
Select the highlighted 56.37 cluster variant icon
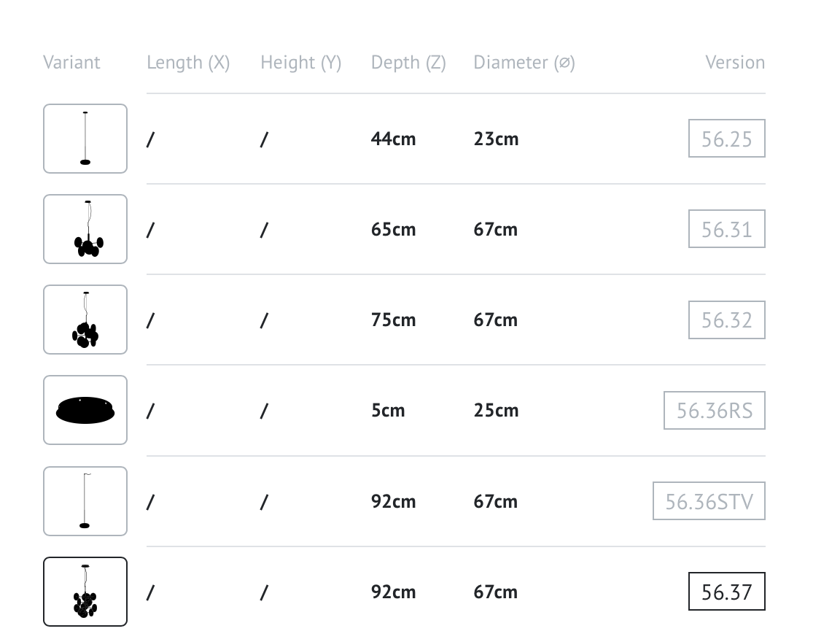pos(85,592)
